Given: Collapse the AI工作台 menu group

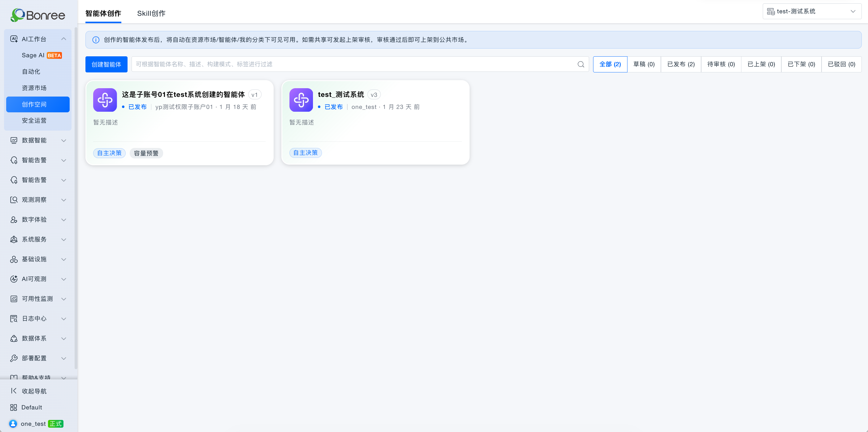Looking at the screenshot, I should [64, 39].
